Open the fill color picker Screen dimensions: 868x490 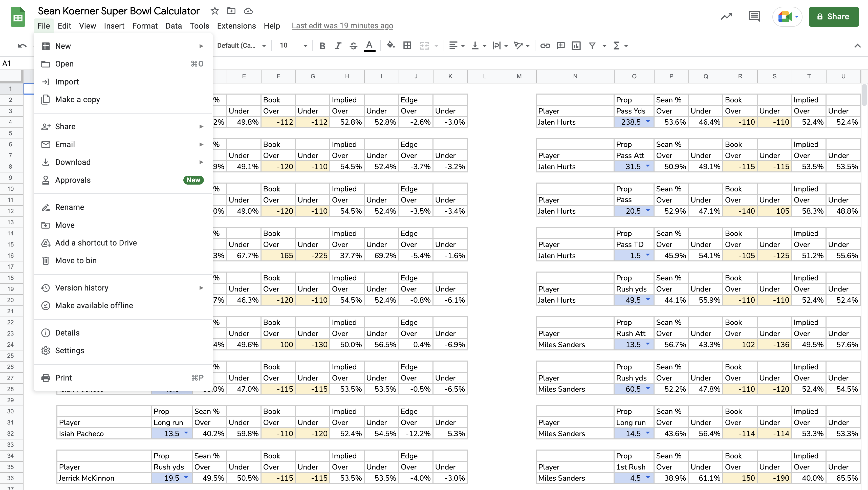tap(390, 45)
